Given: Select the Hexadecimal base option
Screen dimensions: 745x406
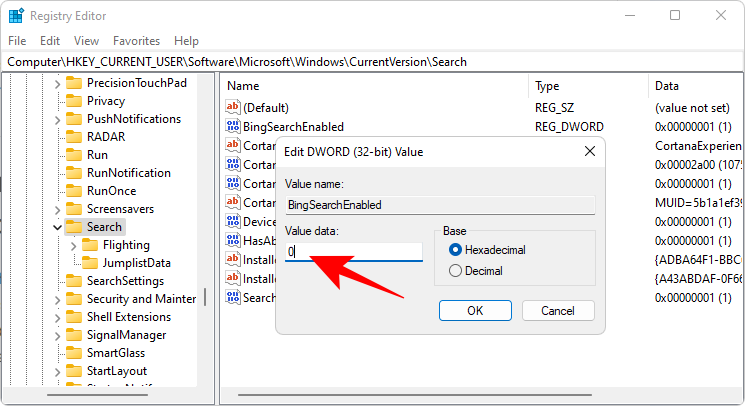Looking at the screenshot, I should pyautogui.click(x=456, y=250).
